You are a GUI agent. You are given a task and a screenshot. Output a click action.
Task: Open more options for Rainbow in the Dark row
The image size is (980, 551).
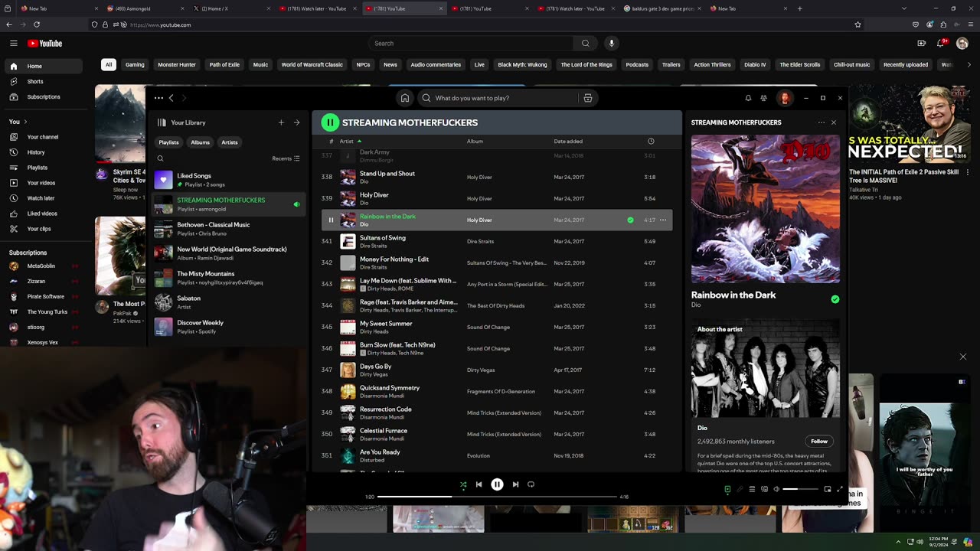663,220
